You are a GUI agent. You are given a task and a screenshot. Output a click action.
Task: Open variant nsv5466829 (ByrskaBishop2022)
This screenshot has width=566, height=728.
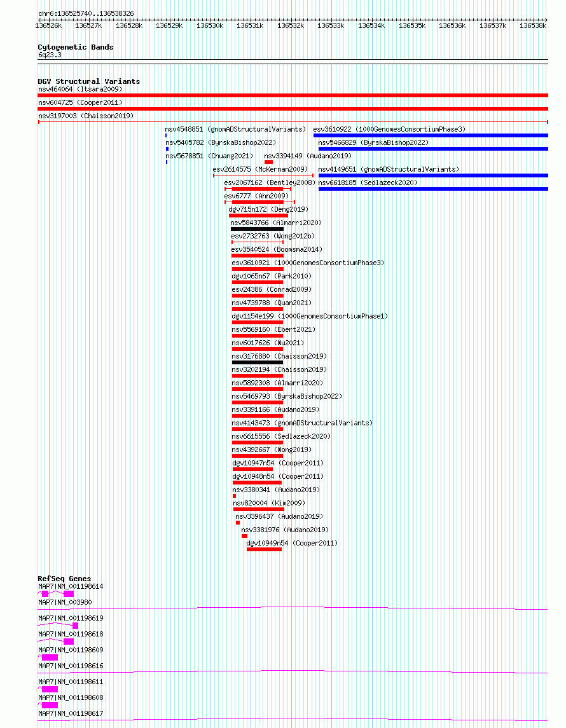click(374, 142)
